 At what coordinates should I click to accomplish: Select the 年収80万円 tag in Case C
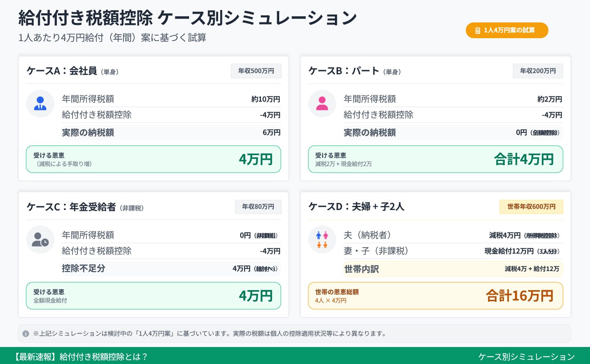(x=258, y=207)
